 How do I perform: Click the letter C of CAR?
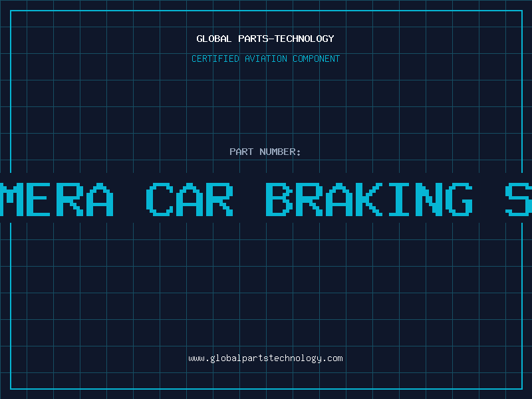(x=160, y=199)
